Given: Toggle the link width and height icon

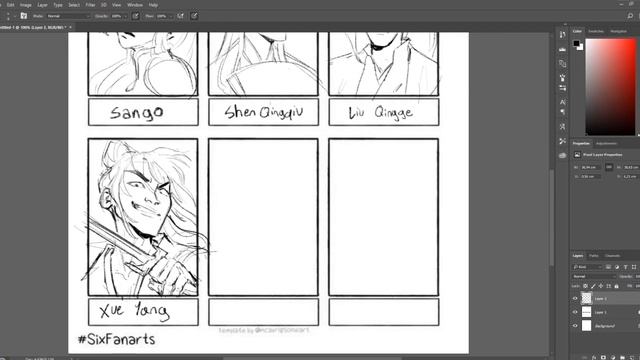Looking at the screenshot, I should pos(609,167).
